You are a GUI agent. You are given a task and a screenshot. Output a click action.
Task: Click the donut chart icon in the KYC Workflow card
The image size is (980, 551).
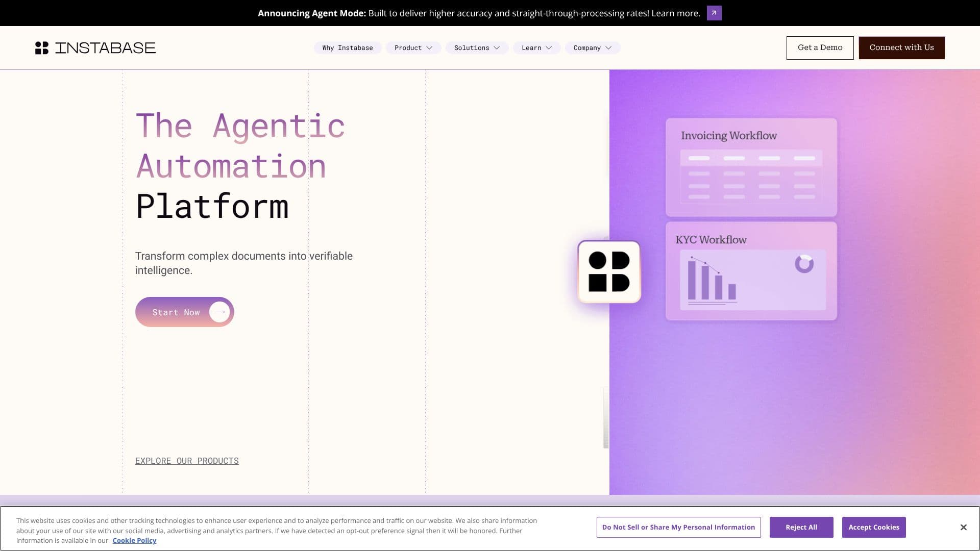pos(804,264)
